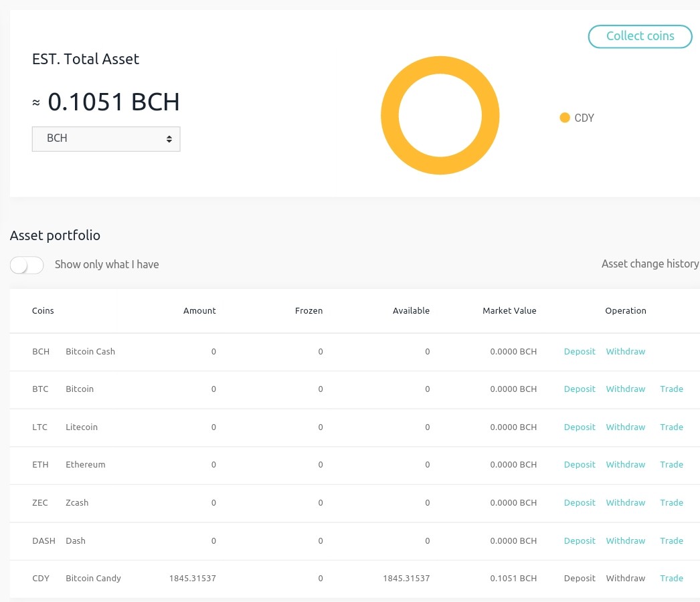Withdraw Litecoin using the Withdraw link
Screen dimensions: 700x602
625,427
